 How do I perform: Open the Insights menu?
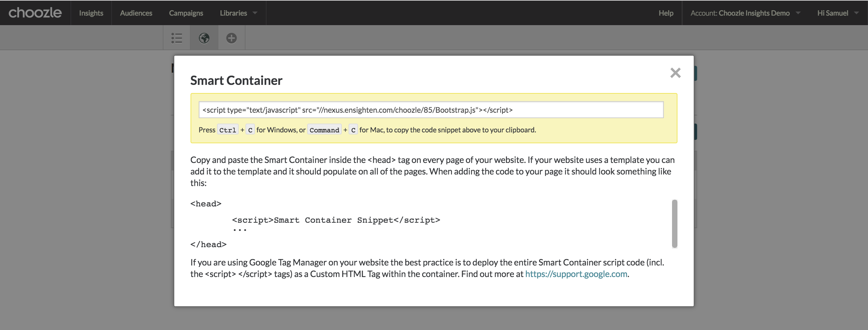pos(91,13)
